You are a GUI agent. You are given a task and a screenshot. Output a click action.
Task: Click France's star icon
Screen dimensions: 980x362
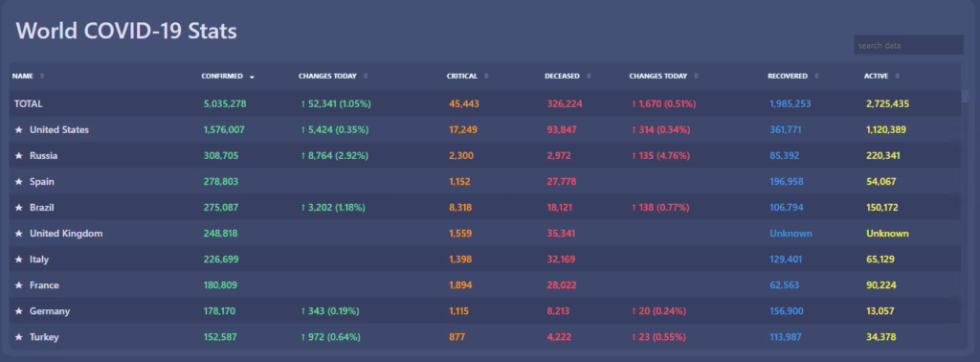coord(19,285)
